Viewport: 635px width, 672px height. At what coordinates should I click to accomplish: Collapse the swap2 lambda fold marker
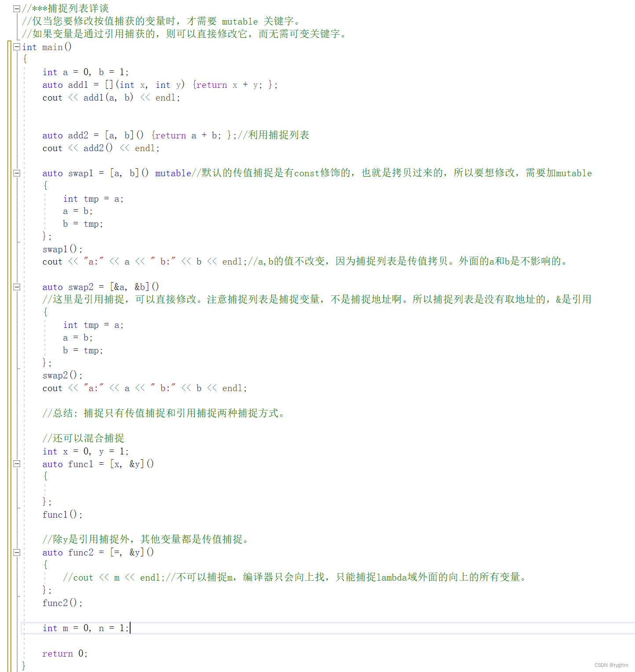[17, 287]
